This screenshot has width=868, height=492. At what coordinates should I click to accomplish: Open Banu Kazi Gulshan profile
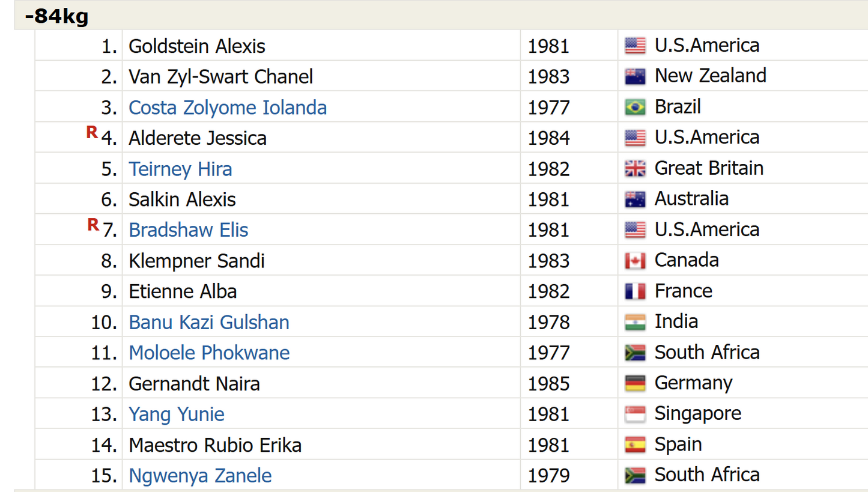click(209, 322)
